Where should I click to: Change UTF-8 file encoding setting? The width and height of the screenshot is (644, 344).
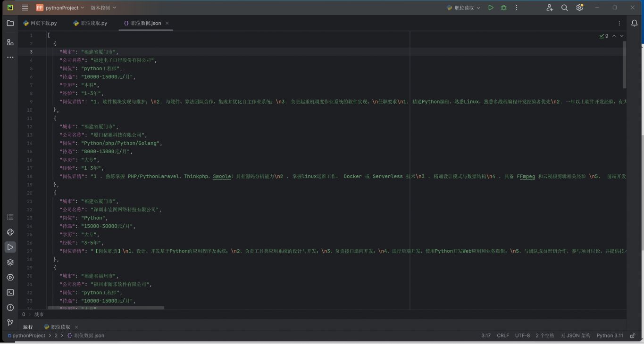coord(522,336)
